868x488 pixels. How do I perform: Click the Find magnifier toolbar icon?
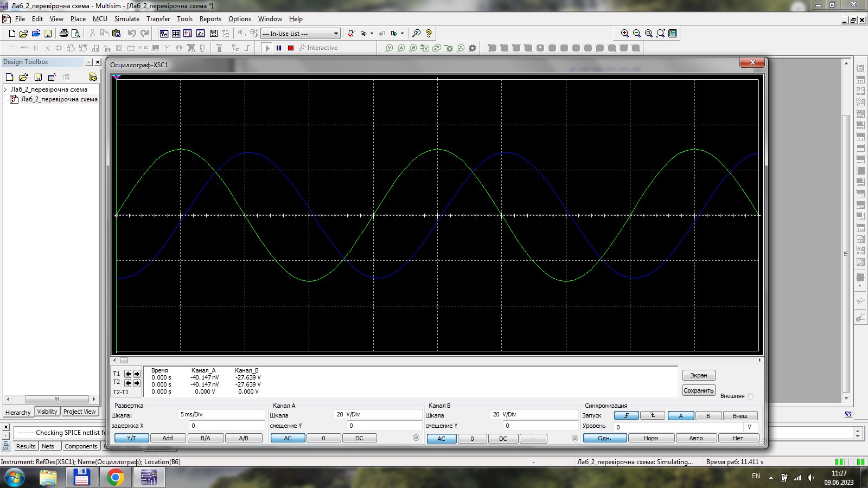416,34
